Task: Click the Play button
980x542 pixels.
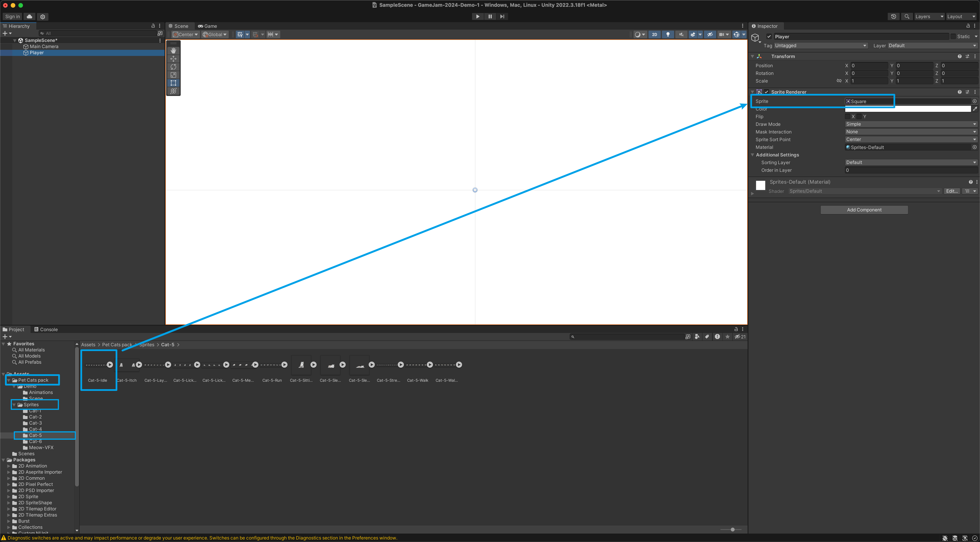Action: point(477,16)
